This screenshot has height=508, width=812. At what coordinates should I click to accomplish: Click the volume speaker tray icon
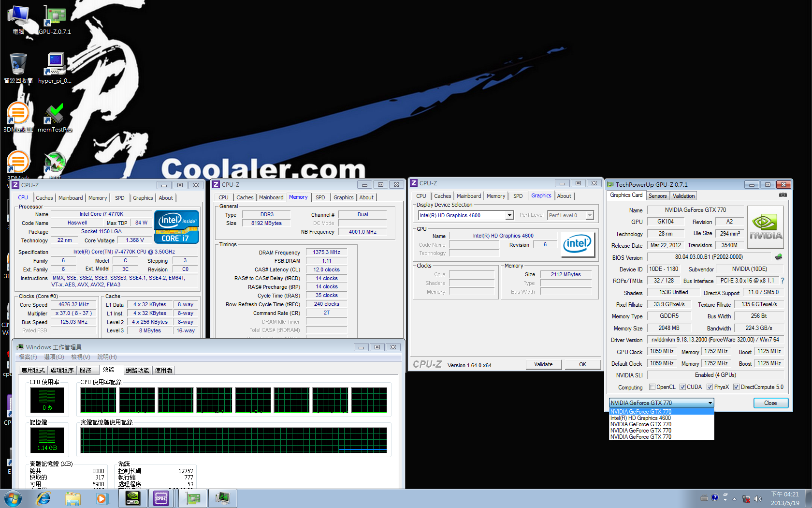click(757, 498)
